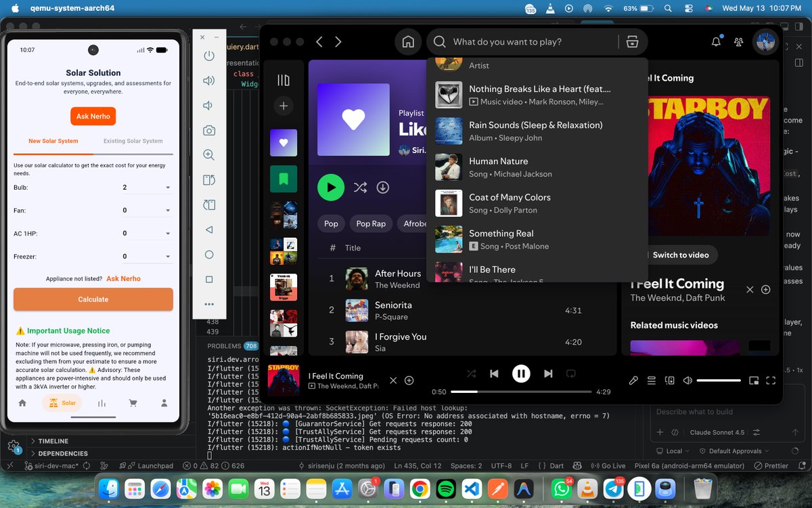
Task: Toggle shuffle next to green play button
Action: tap(360, 187)
